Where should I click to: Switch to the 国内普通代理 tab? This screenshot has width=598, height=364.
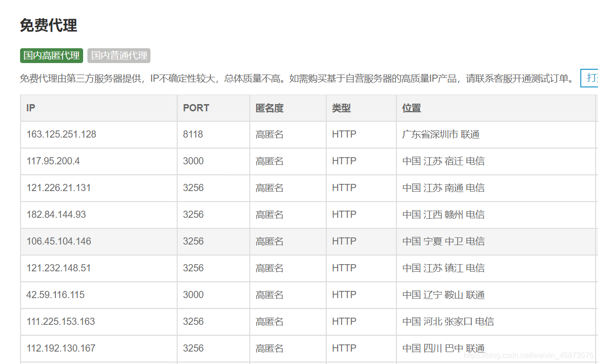[x=119, y=55]
